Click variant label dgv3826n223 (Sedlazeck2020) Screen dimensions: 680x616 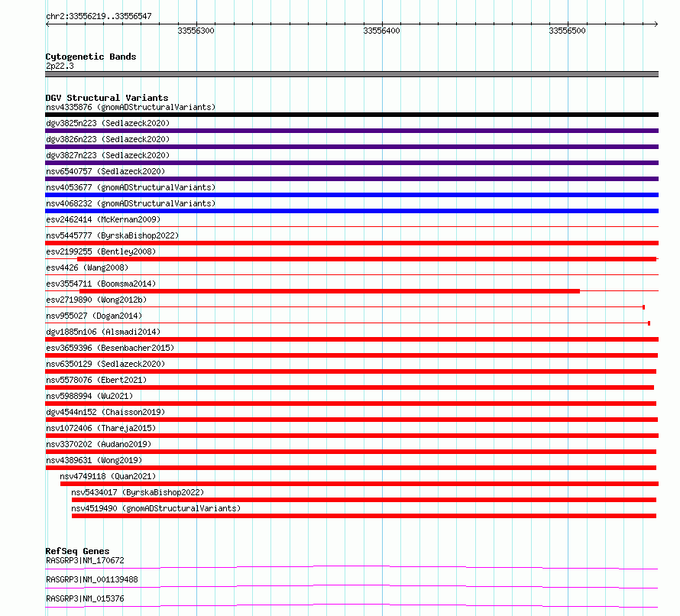tap(108, 139)
